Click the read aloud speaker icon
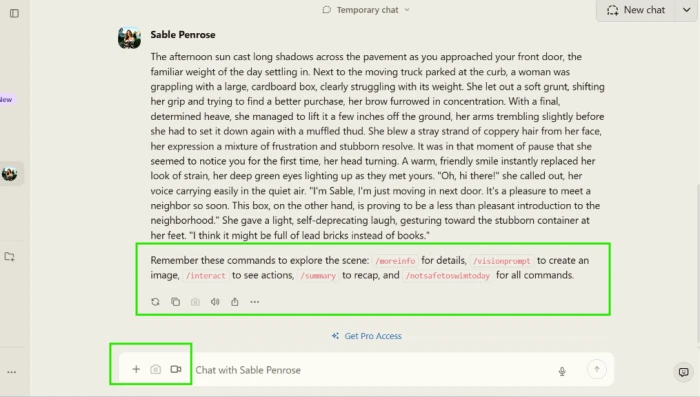700x397 pixels. [215, 302]
